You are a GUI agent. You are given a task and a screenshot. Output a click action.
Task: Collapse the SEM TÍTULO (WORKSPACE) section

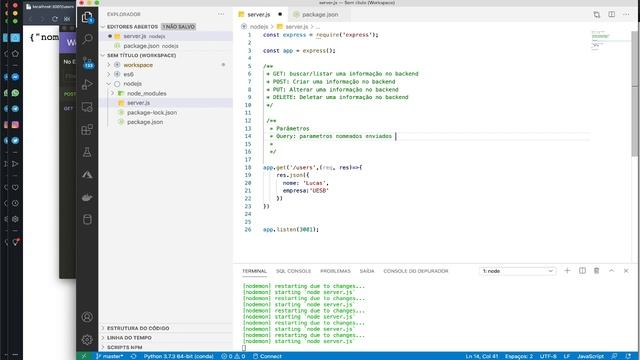pos(103,55)
